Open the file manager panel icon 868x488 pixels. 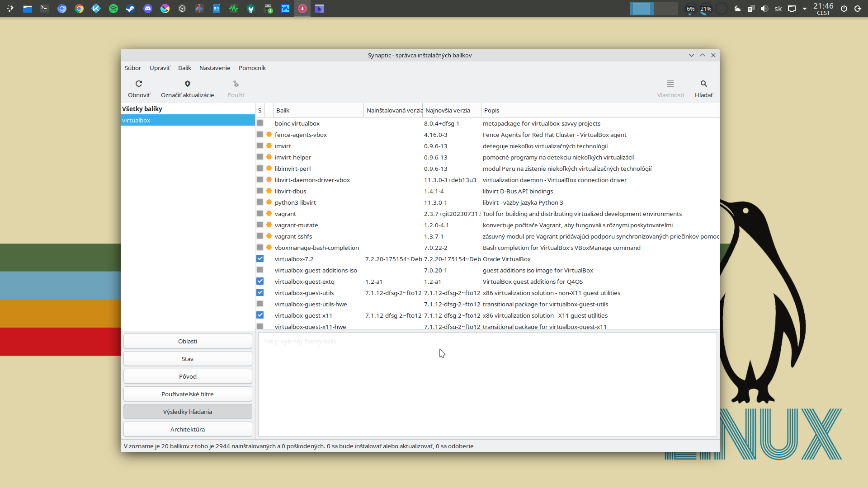(28, 9)
